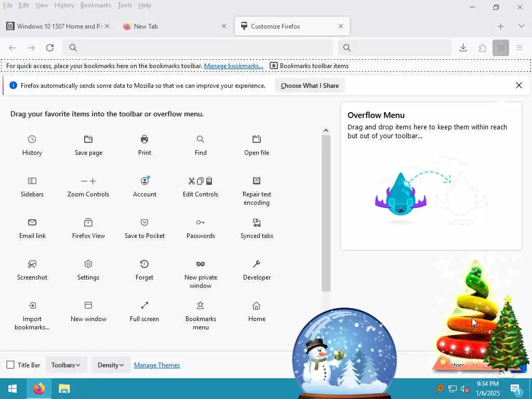Image resolution: width=532 pixels, height=399 pixels.
Task: Select the Synced tabs item
Action: click(x=257, y=229)
